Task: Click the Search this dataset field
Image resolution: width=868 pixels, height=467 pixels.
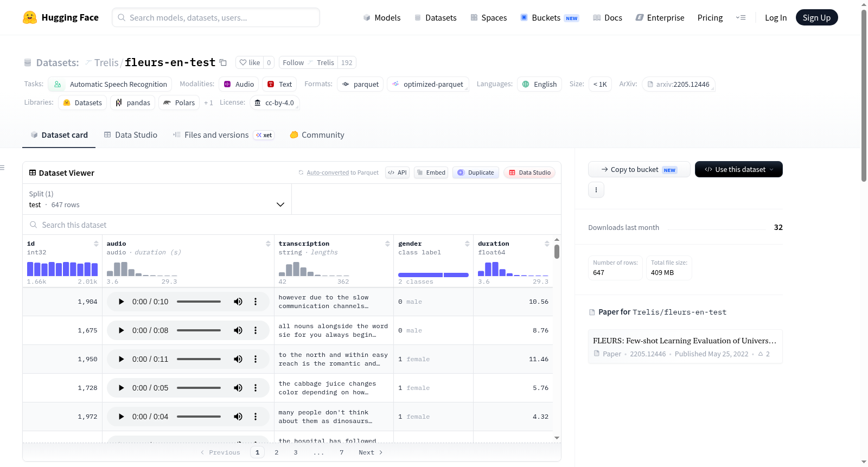Action: coord(292,225)
